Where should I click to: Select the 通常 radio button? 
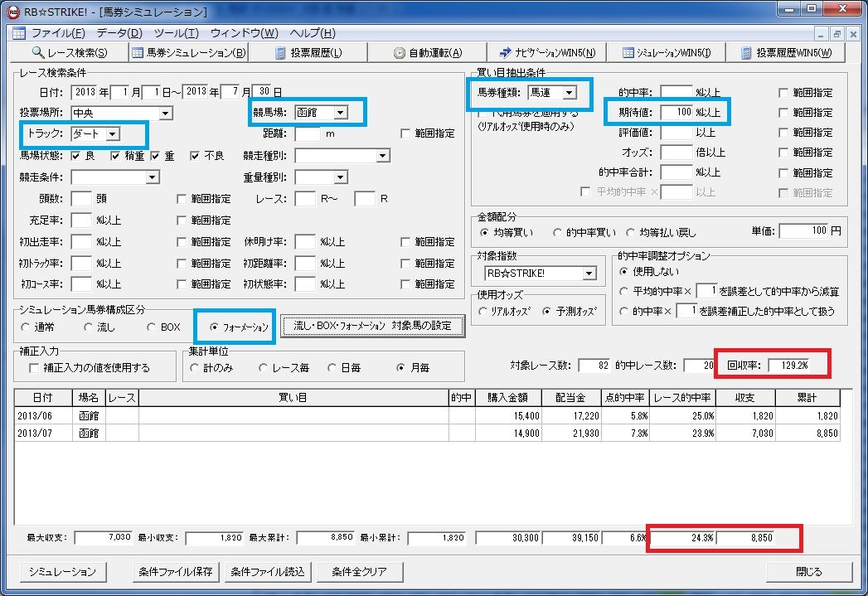coord(26,327)
